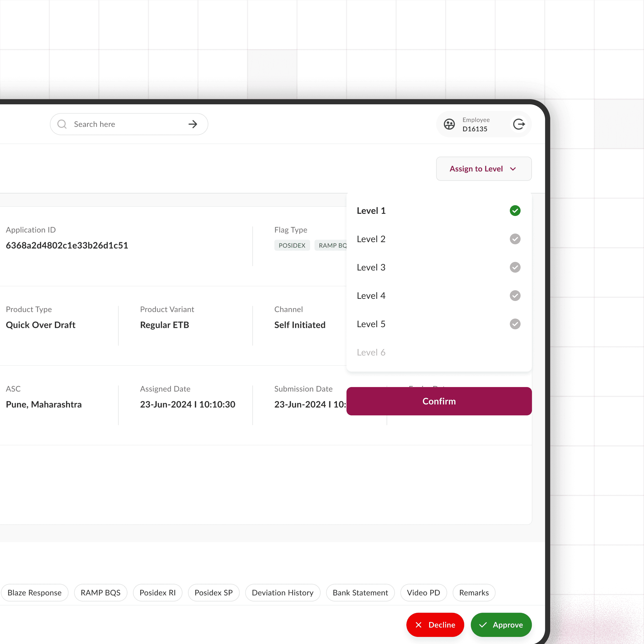Click the Assign to Level chevron
The image size is (644, 644).
pos(513,169)
